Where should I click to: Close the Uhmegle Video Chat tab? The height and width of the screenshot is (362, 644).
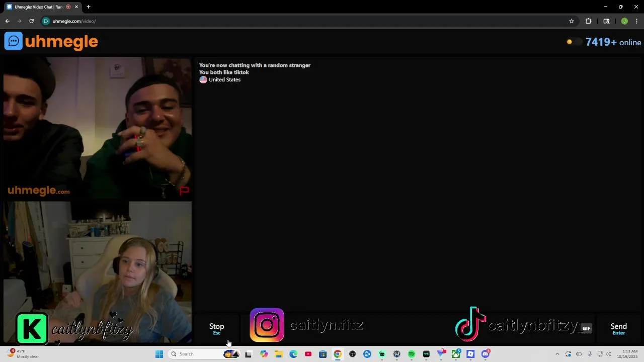click(76, 7)
